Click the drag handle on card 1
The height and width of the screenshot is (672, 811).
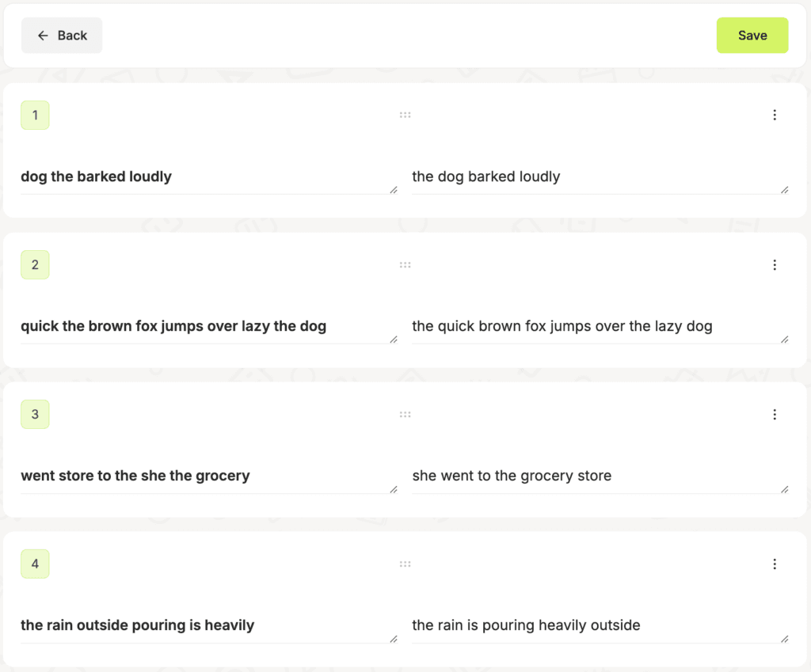[x=405, y=115]
